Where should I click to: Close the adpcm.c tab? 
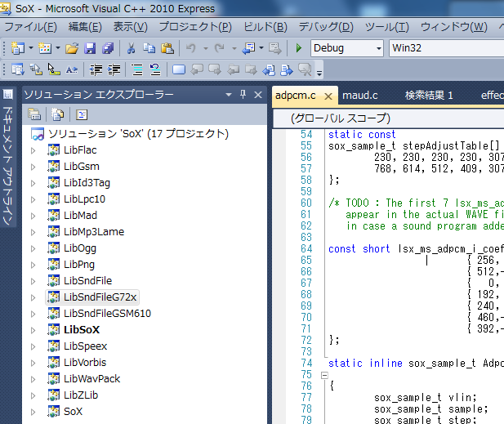point(328,96)
